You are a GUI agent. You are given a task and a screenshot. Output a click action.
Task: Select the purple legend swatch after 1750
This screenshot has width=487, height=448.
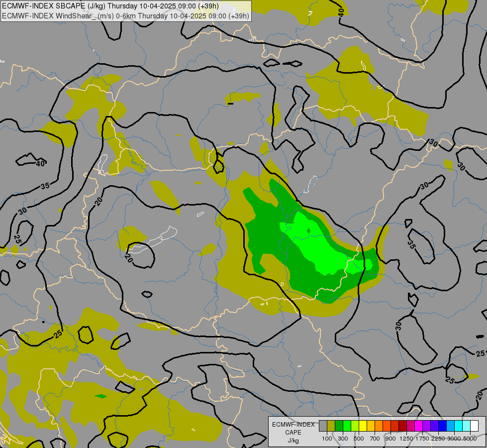point(426,426)
